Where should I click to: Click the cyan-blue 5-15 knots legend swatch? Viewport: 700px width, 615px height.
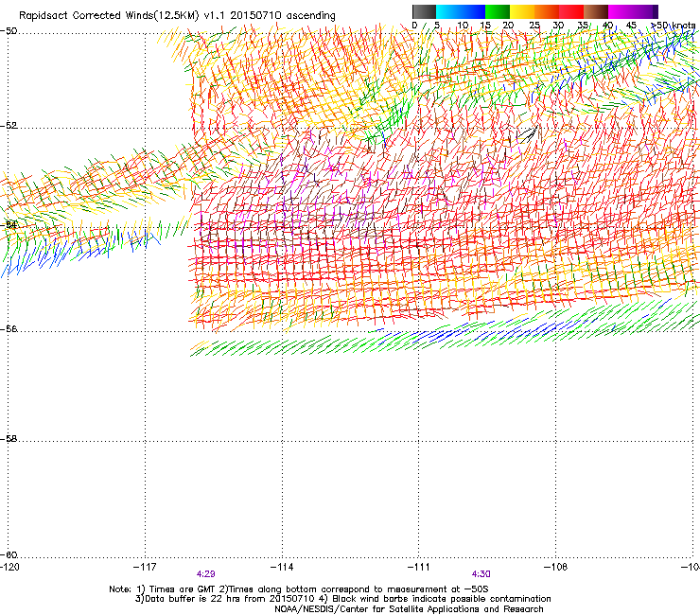[x=461, y=11]
